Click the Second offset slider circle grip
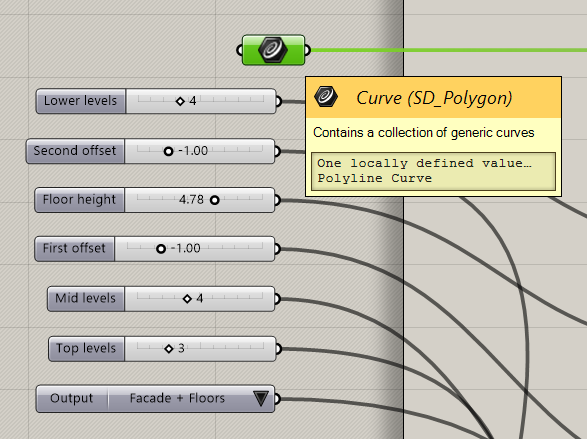The height and width of the screenshot is (439, 587). click(168, 151)
